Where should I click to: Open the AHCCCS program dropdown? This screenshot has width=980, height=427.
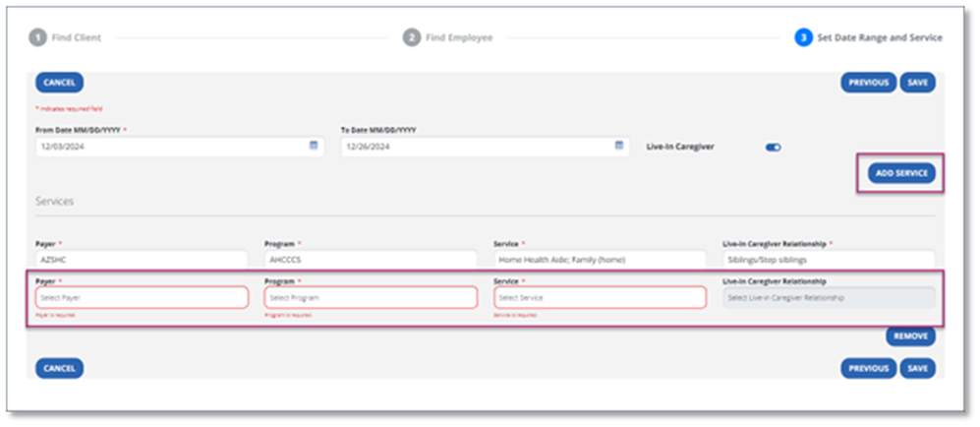pos(371,260)
